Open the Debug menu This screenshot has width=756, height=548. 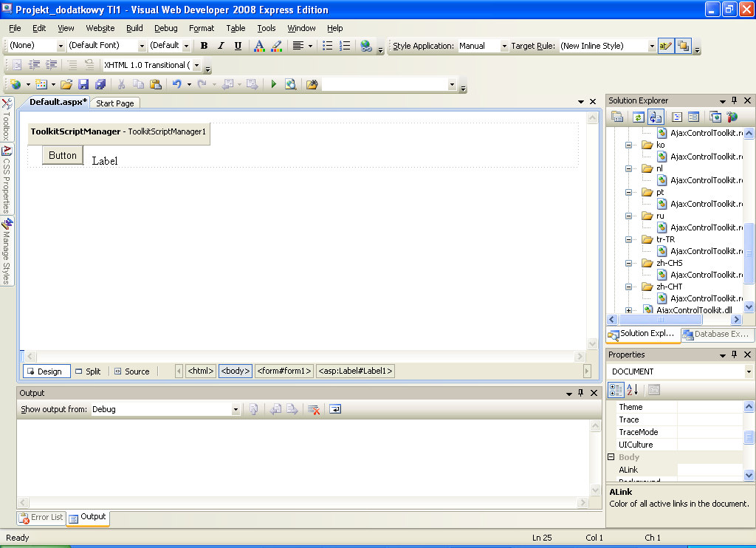click(166, 28)
